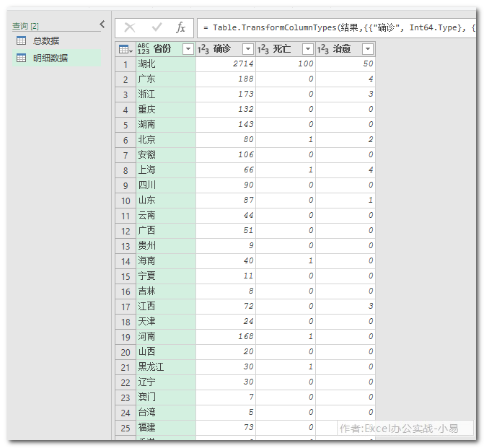
Task: Click the 123 type icon of 治愈
Action: [323, 49]
